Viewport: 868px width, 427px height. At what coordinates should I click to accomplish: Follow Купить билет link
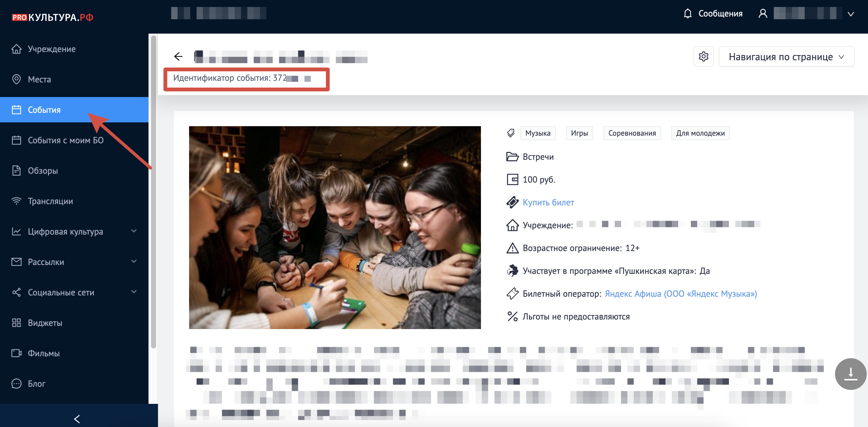click(x=548, y=202)
